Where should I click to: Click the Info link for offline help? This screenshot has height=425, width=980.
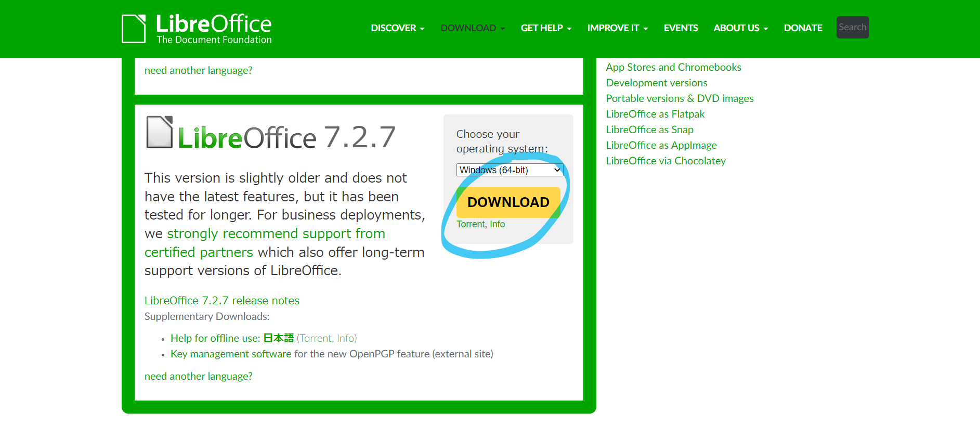pyautogui.click(x=345, y=338)
